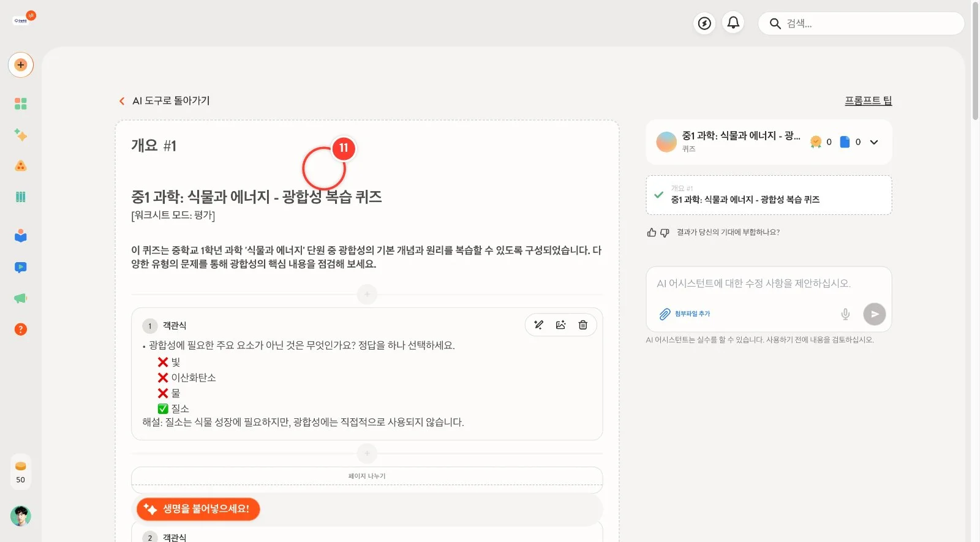Click the plus insert button below question 1

(x=367, y=454)
